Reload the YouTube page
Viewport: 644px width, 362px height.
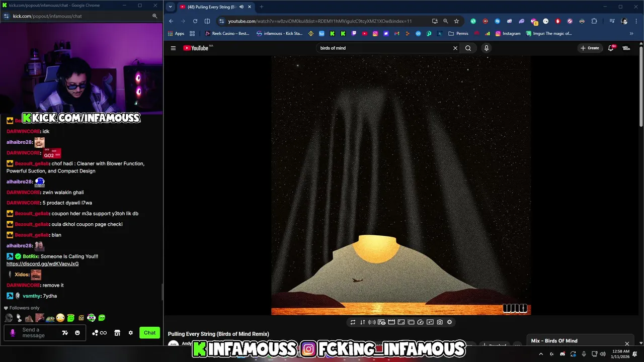[195, 21]
